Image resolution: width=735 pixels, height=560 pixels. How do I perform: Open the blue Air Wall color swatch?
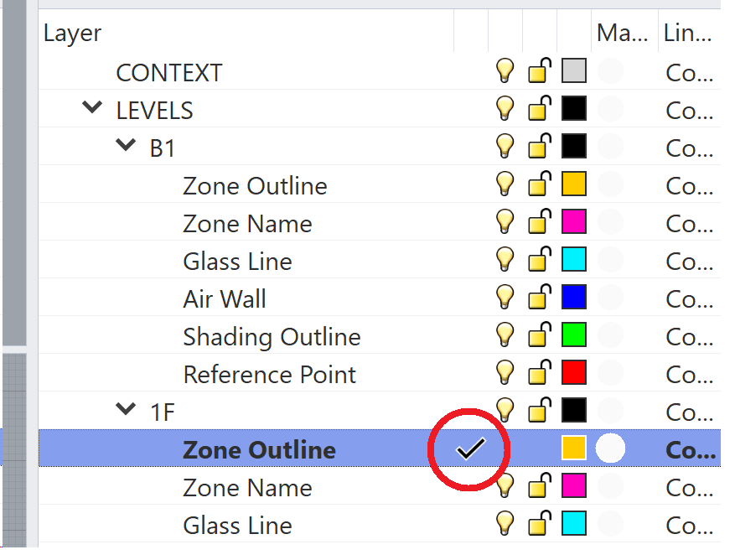(x=574, y=298)
